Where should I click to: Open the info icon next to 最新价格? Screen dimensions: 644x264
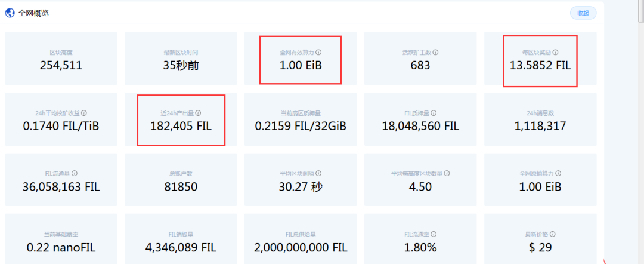coord(552,234)
